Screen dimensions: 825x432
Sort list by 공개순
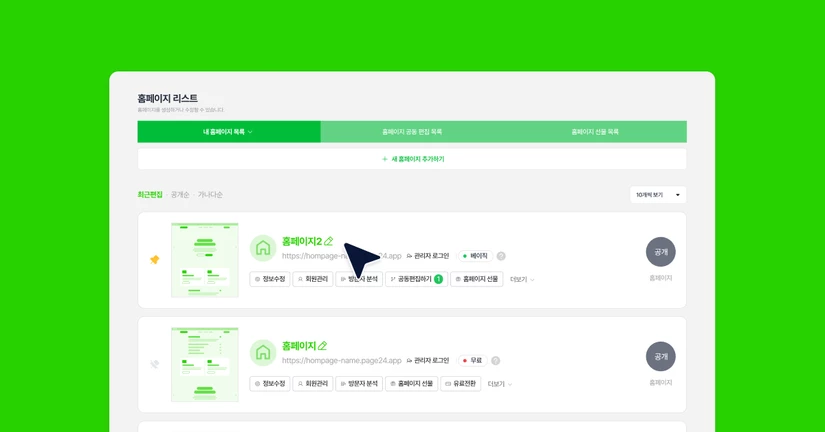pos(180,195)
